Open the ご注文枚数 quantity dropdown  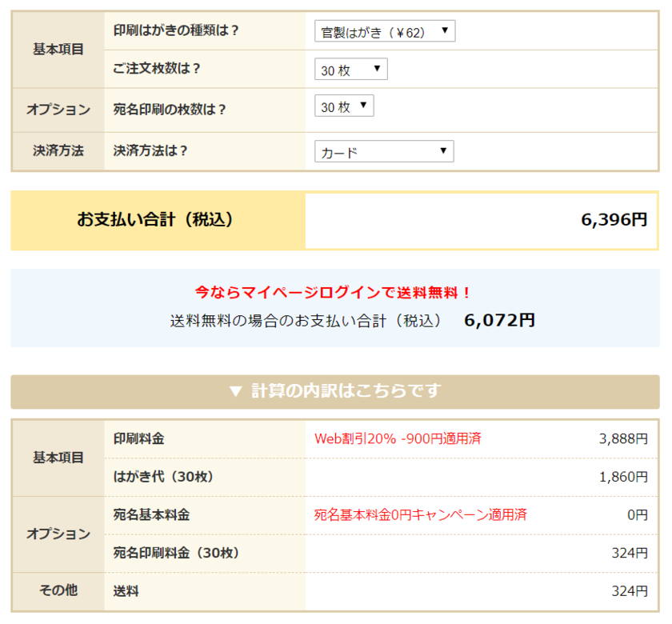coord(350,70)
